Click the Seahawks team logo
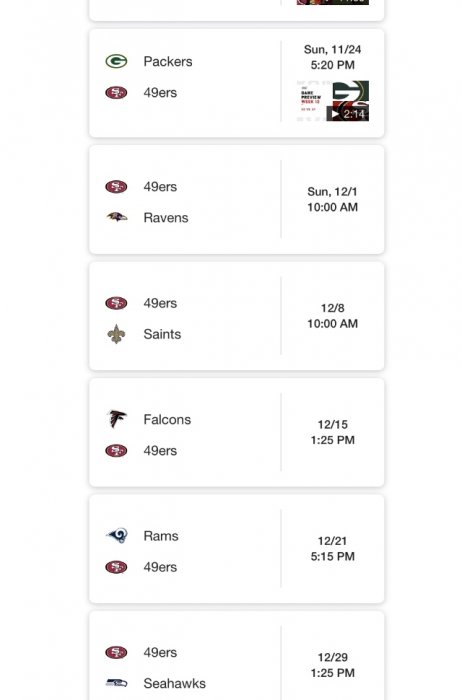This screenshot has width=462, height=700. tap(117, 683)
